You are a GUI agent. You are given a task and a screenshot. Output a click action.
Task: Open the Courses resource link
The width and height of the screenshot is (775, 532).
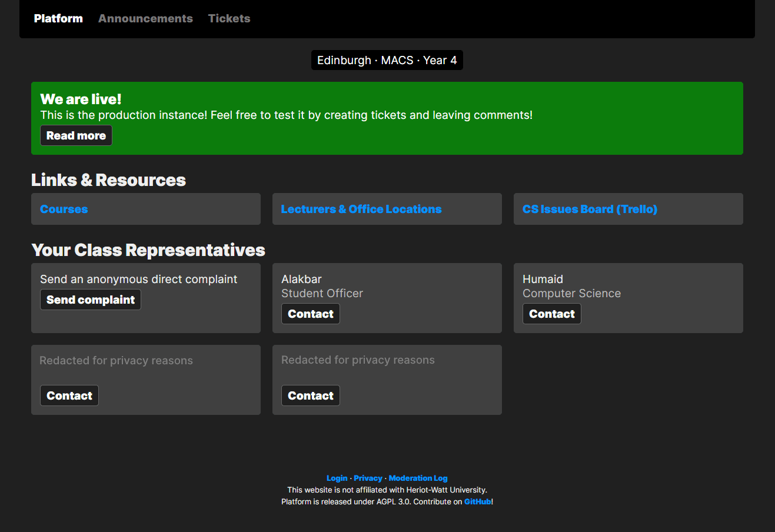(x=64, y=209)
